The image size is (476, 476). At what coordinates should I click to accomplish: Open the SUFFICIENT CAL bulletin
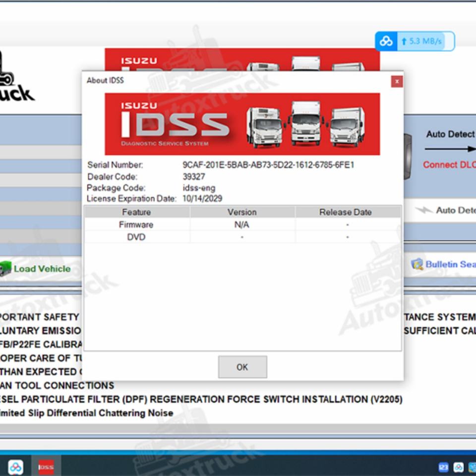440,331
